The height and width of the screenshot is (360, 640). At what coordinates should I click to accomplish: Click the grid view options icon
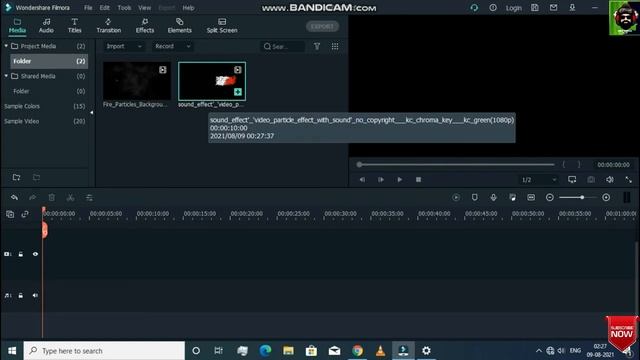335,47
